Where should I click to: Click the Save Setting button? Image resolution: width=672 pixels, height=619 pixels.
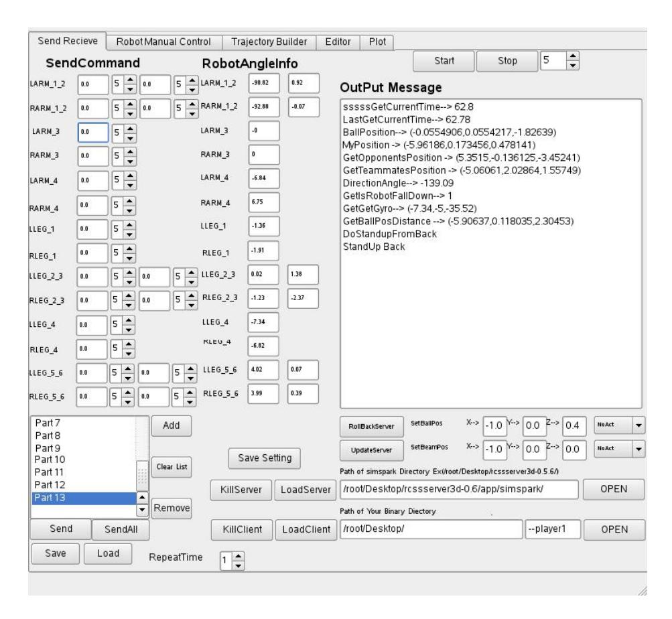pyautogui.click(x=265, y=458)
